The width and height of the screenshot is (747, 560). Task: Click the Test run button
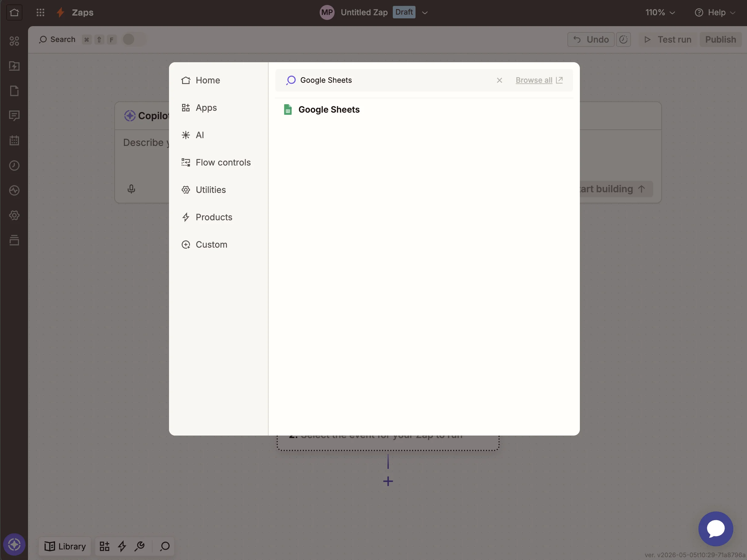[668, 40]
